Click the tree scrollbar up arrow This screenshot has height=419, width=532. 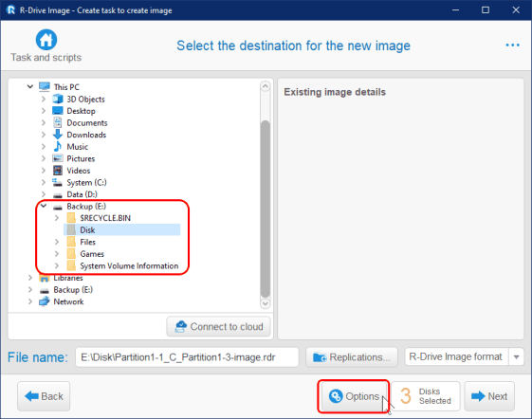pos(266,86)
